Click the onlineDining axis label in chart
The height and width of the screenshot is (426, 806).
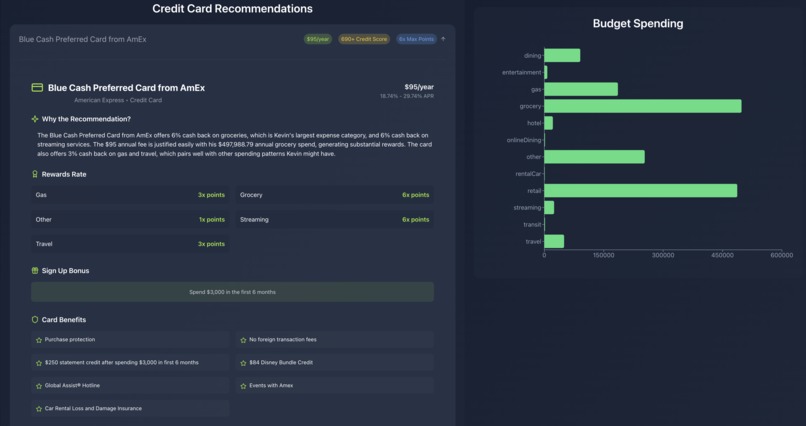(524, 140)
